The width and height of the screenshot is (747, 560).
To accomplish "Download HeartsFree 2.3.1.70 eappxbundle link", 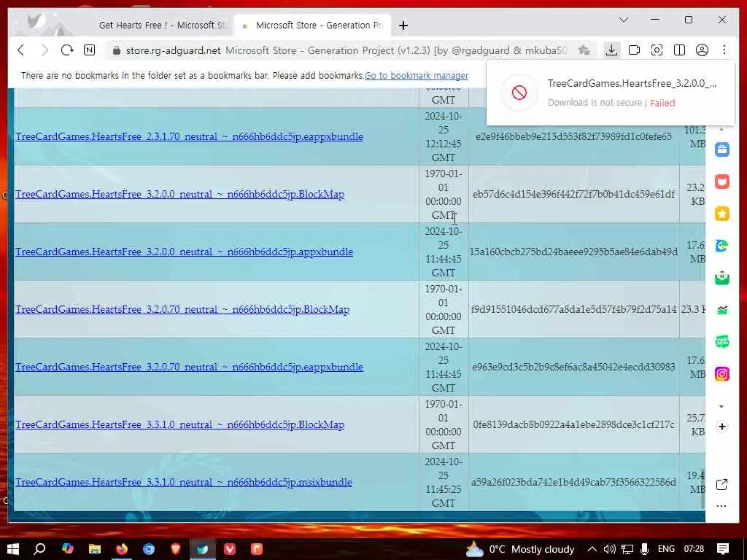I will coord(189,136).
